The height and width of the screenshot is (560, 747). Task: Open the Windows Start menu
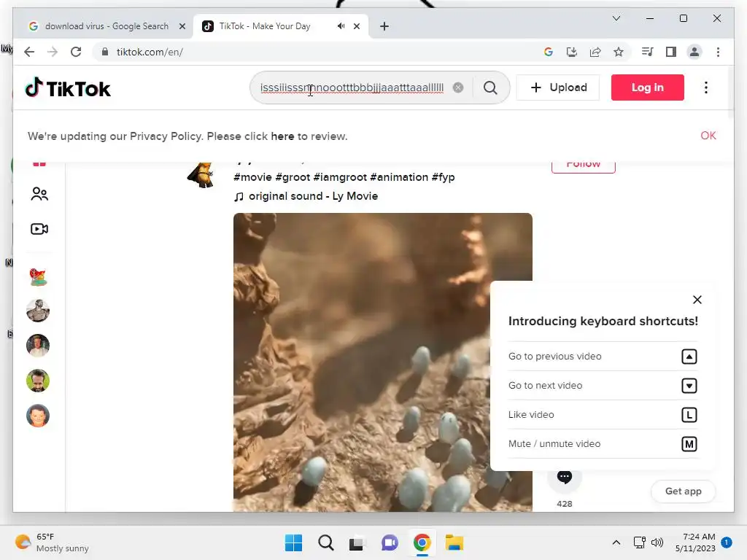[293, 542]
